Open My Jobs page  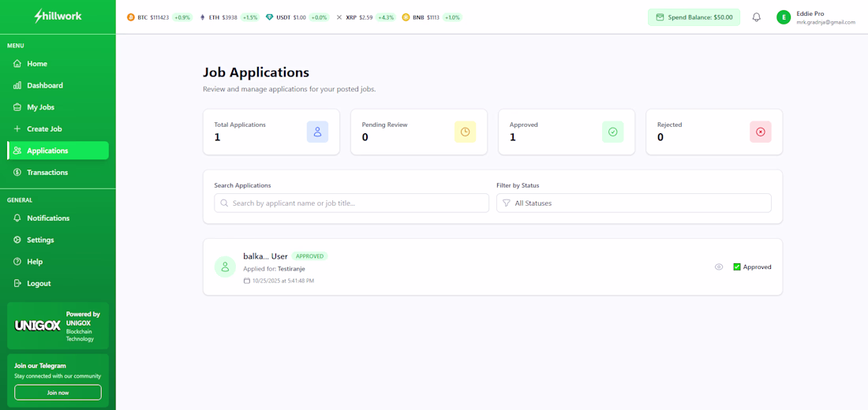tap(58, 107)
